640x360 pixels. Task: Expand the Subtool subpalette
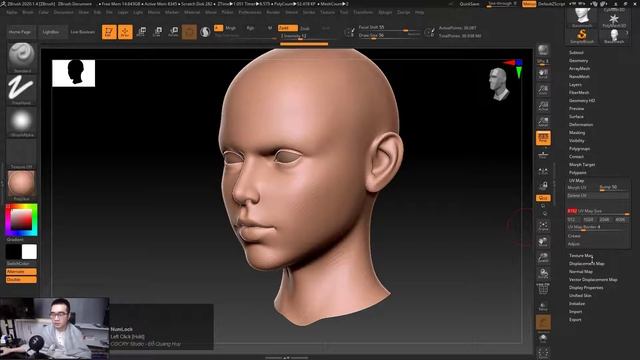coord(576,53)
